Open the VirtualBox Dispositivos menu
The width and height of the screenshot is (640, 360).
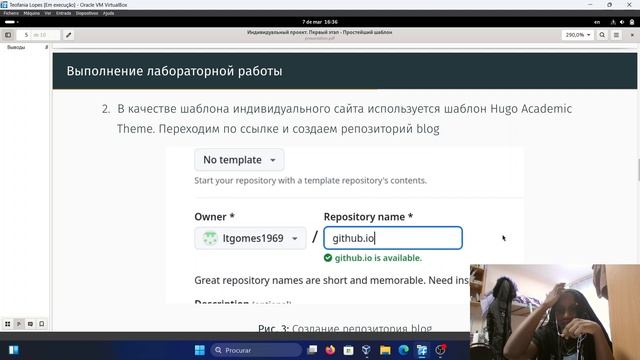[x=87, y=13]
